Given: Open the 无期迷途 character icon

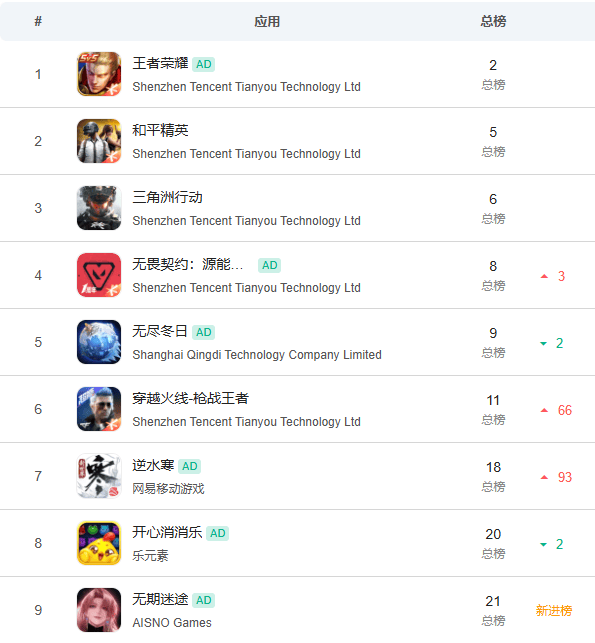Looking at the screenshot, I should 99,610.
